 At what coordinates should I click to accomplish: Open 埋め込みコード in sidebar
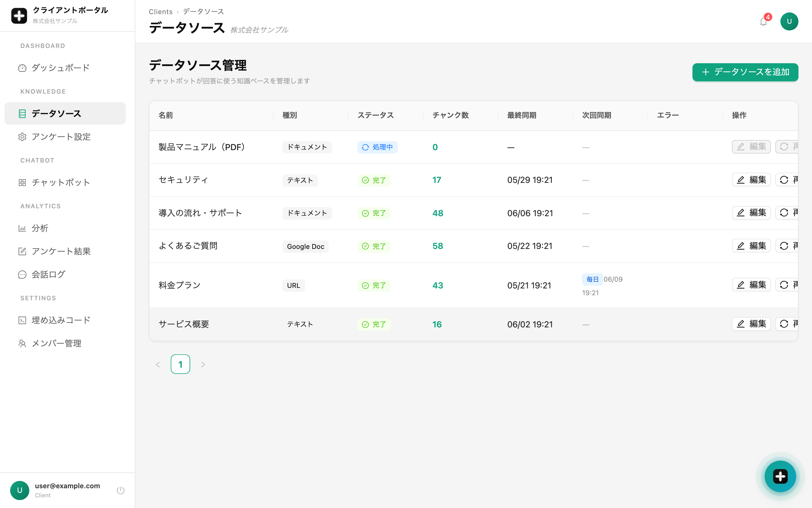[x=65, y=321]
